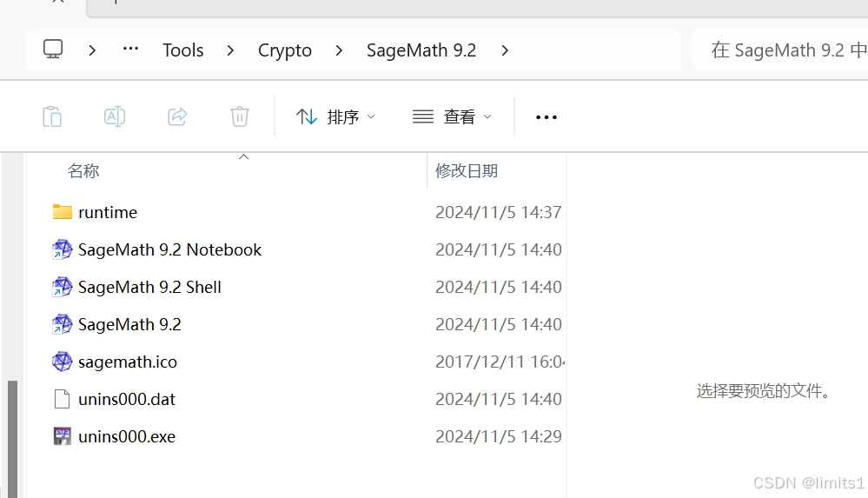
Task: Sort by the 名称 column header
Action: (83, 170)
